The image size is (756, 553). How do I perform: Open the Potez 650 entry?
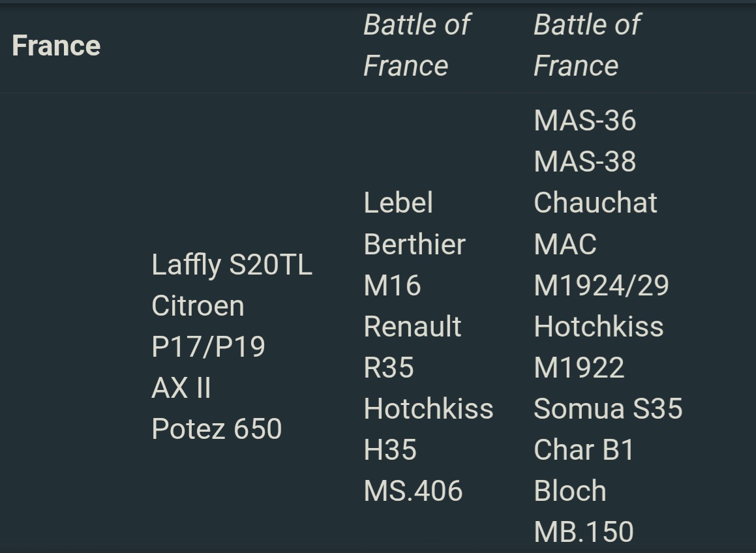[217, 429]
